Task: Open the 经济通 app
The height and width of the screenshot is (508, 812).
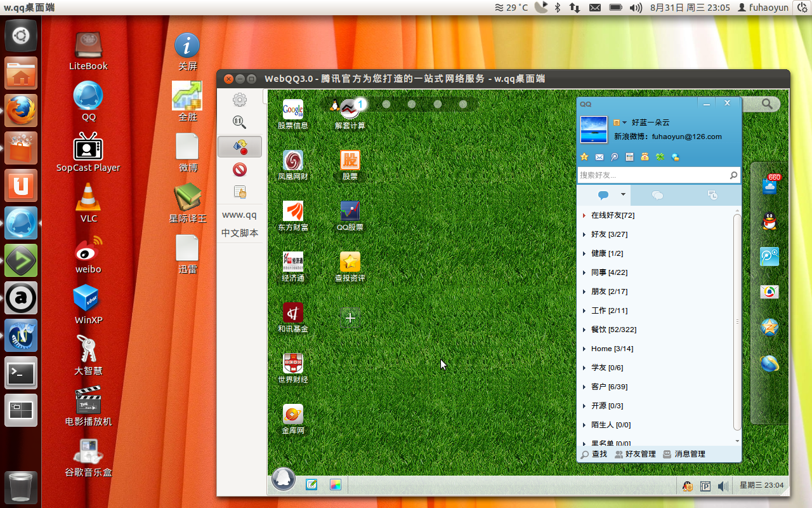Action: (x=293, y=262)
